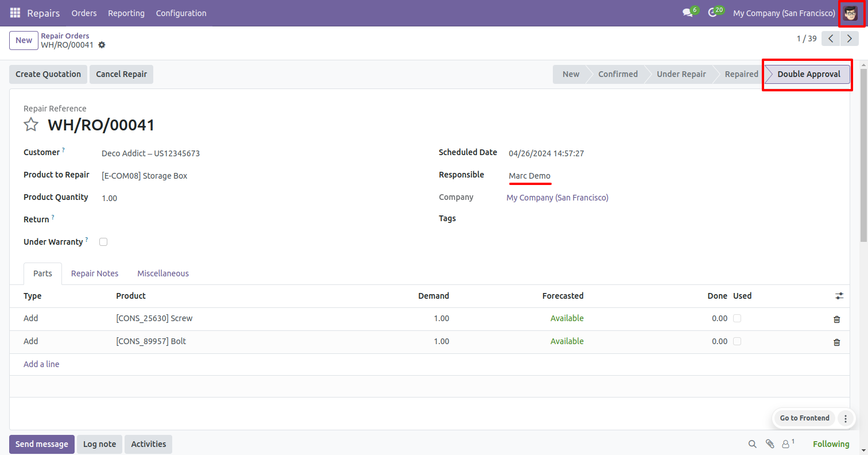
Task: Search chatter messages with magnifier icon
Action: (752, 444)
